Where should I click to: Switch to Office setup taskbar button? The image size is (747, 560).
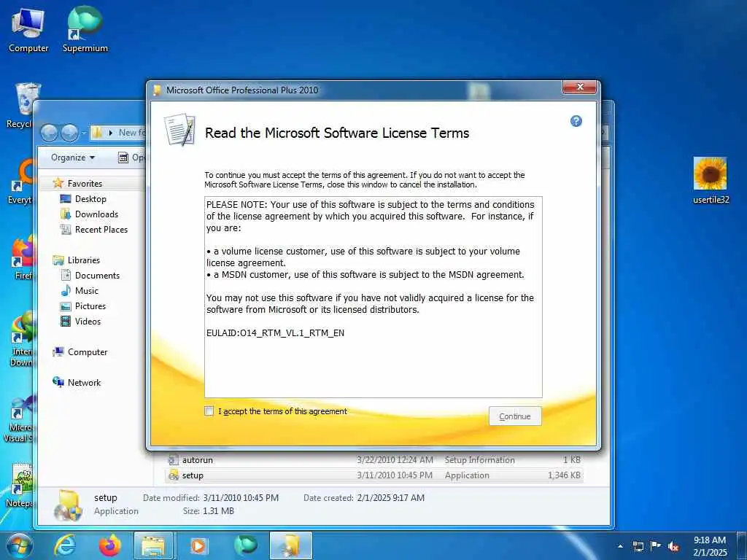tap(291, 545)
